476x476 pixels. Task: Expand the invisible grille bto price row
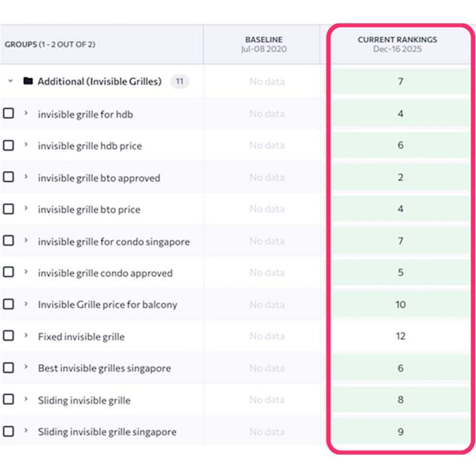(26, 208)
